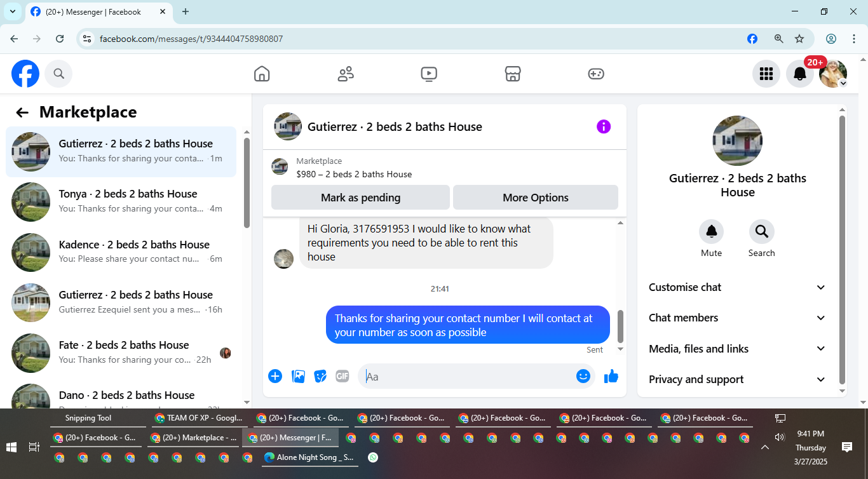This screenshot has width=868, height=479.
Task: Open the notifications bell with 20+ badge
Action: (800, 74)
